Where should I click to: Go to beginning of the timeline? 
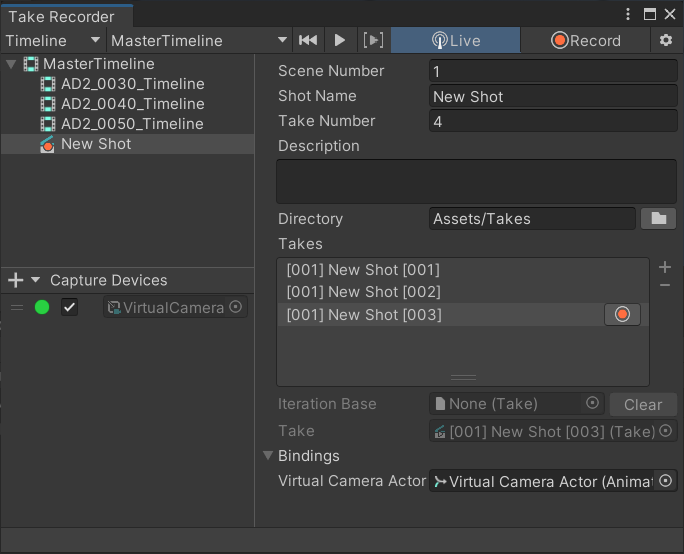pyautogui.click(x=308, y=41)
